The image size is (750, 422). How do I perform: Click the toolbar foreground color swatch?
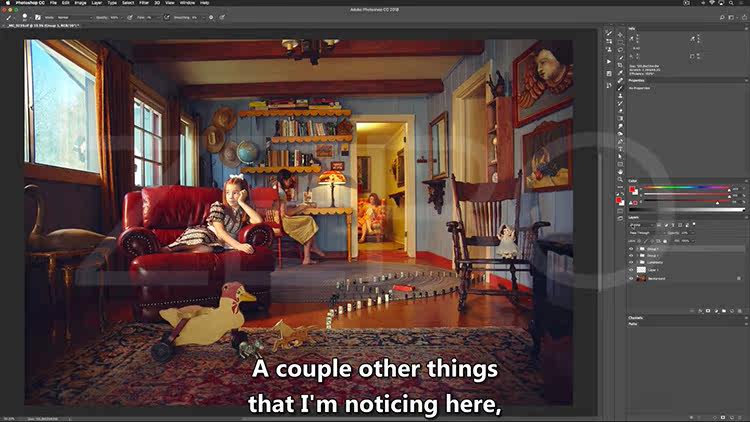pyautogui.click(x=618, y=200)
